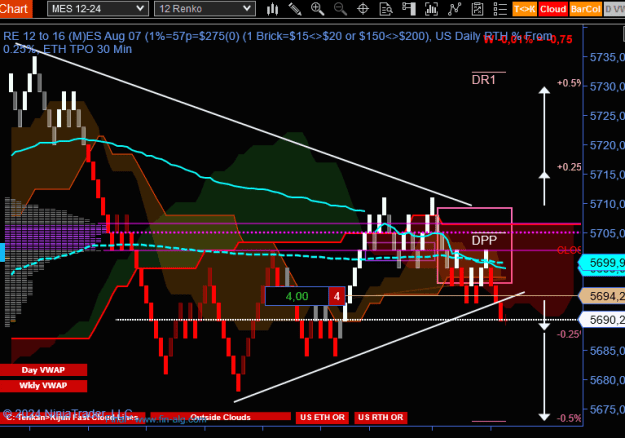This screenshot has height=438, width=625.
Task: Open the 12 Renko interval dropdown
Action: click(x=205, y=9)
